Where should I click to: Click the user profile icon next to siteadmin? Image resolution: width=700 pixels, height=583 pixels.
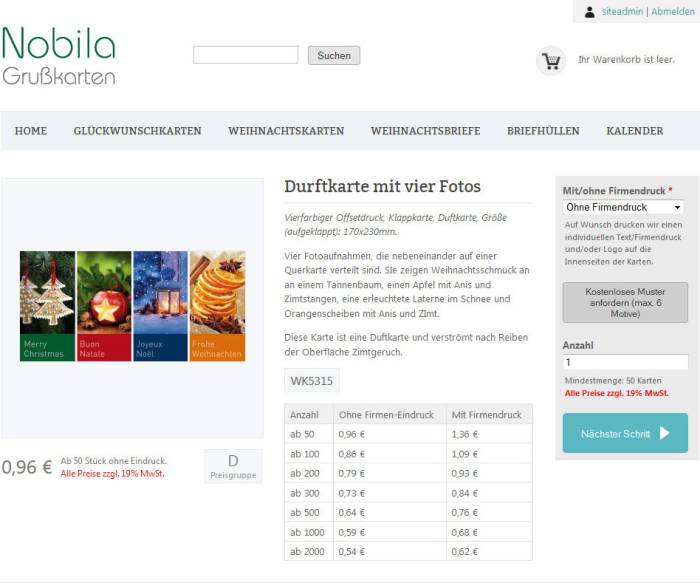(x=589, y=12)
